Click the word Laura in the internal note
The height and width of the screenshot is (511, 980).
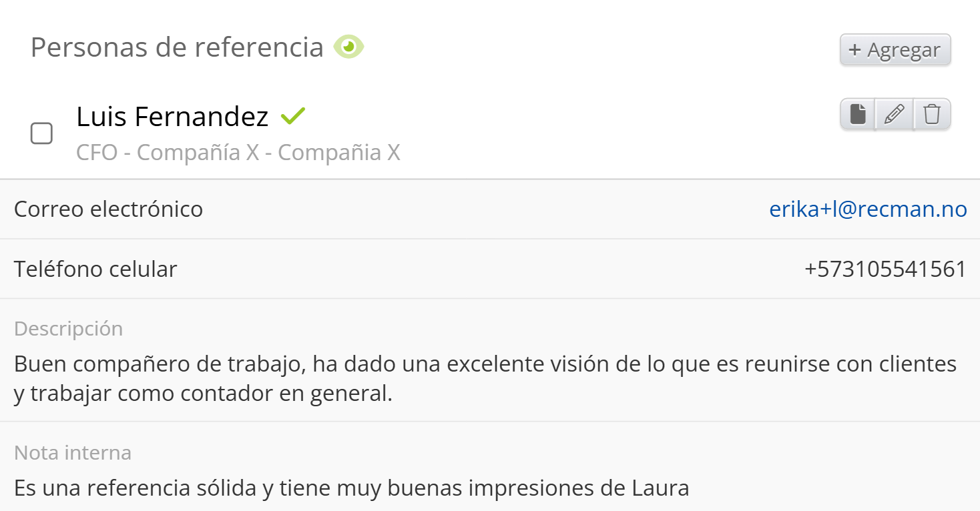tap(660, 488)
